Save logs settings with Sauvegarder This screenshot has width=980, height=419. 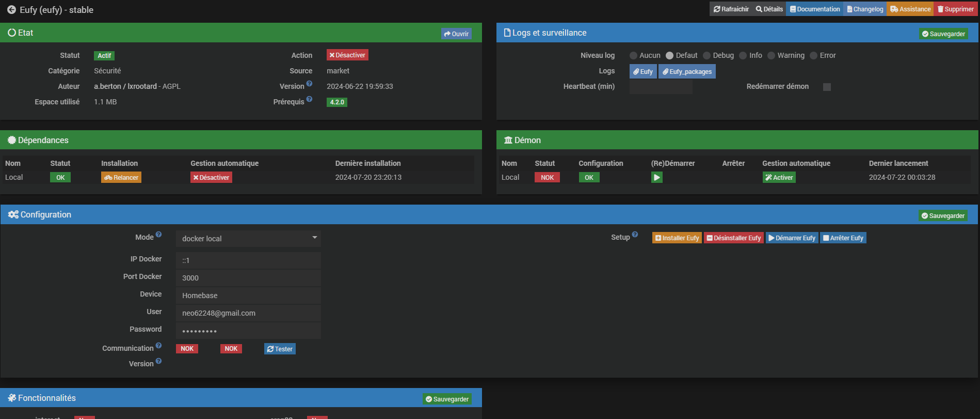[943, 34]
